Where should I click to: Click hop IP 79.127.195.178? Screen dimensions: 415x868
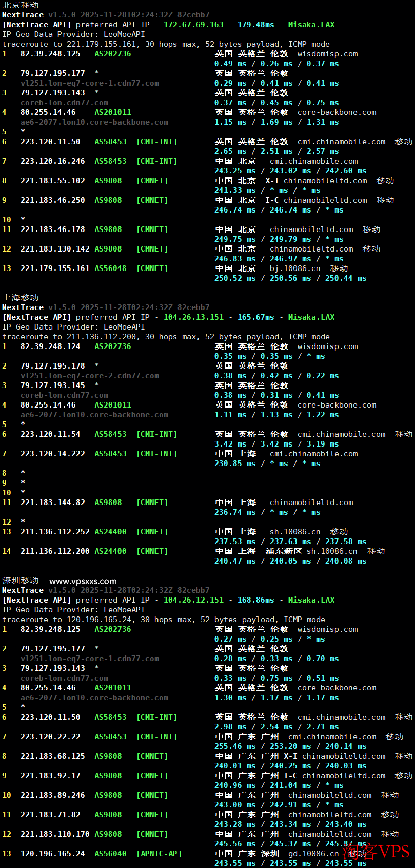[53, 366]
